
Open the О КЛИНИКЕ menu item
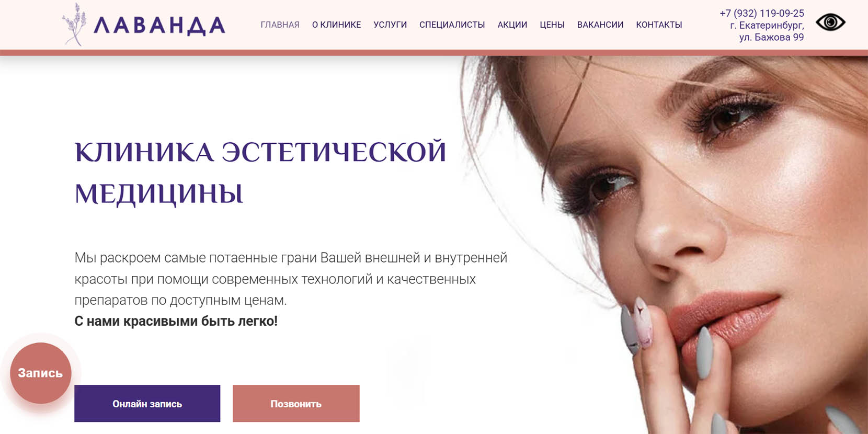tap(336, 25)
